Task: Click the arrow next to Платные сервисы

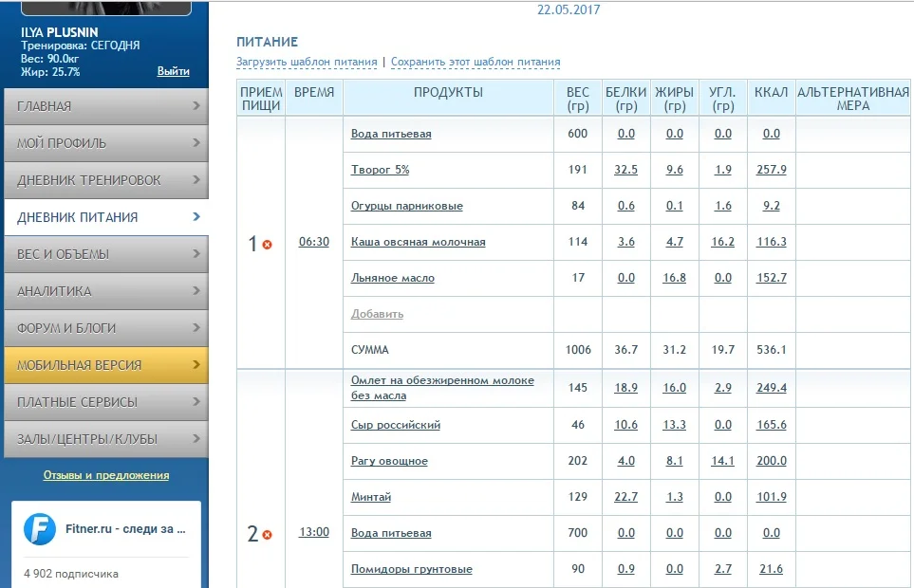Action: (196, 402)
